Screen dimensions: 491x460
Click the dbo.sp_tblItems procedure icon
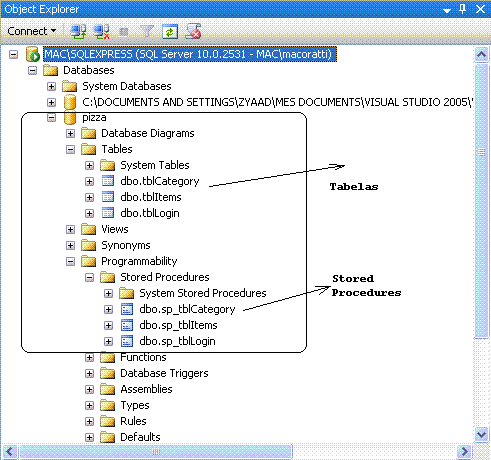(127, 325)
